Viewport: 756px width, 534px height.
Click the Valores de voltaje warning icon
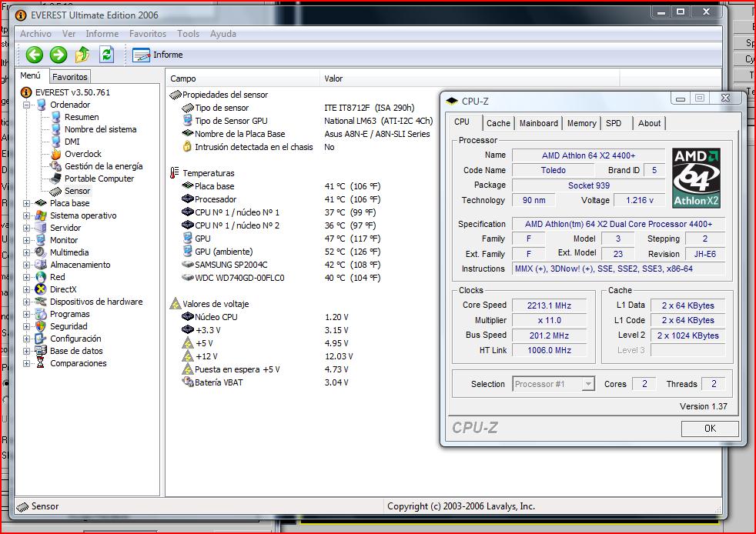[175, 304]
